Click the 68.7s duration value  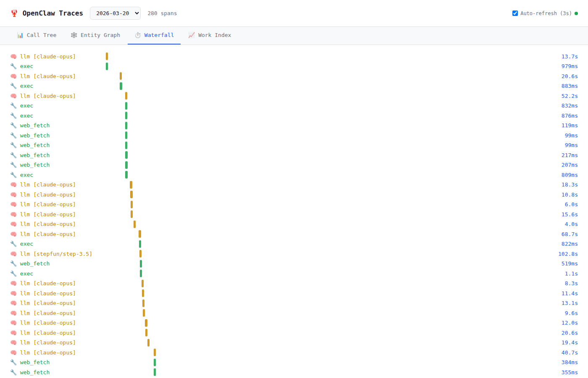(x=570, y=234)
